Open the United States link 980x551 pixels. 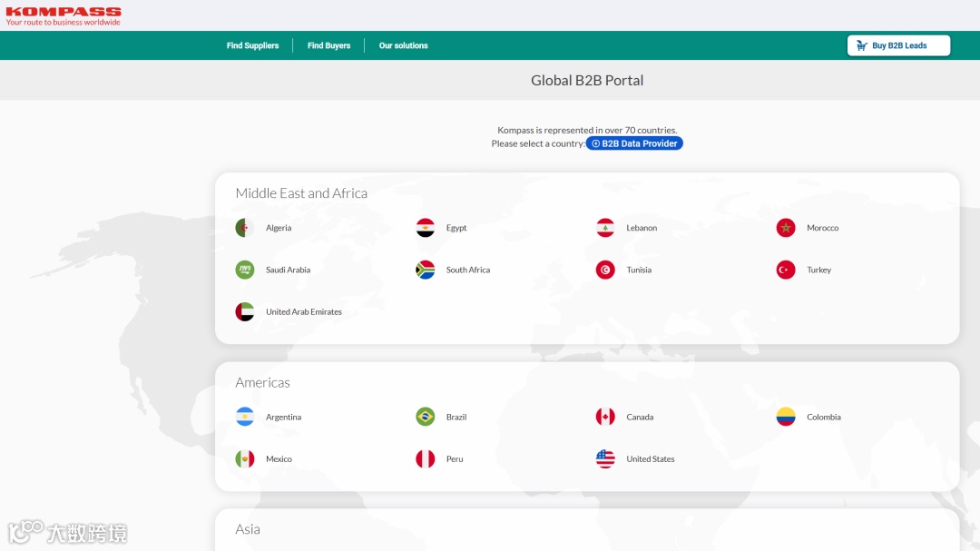(x=650, y=458)
